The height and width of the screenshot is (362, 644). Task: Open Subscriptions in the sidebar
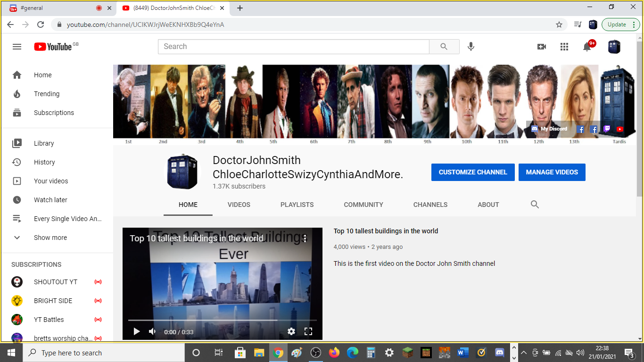[x=57, y=113]
